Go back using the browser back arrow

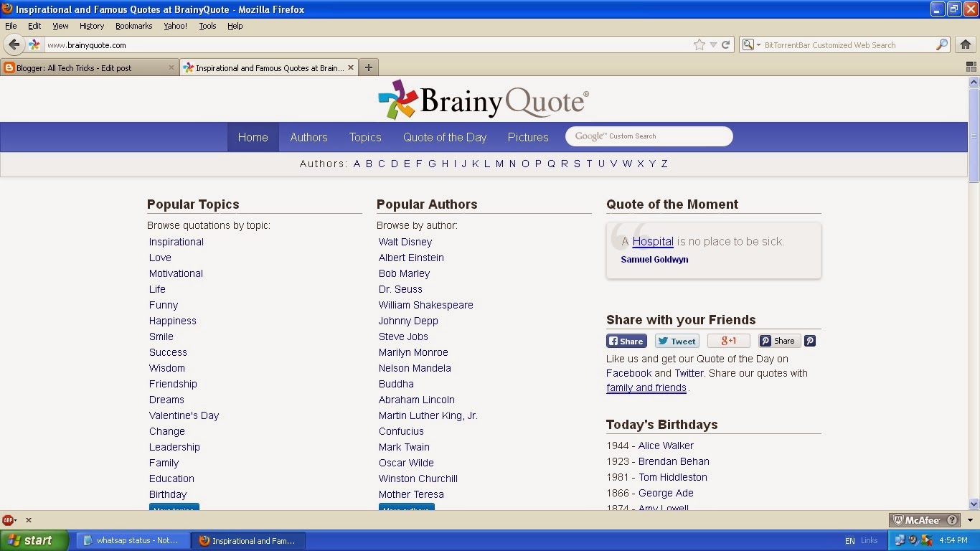[14, 44]
